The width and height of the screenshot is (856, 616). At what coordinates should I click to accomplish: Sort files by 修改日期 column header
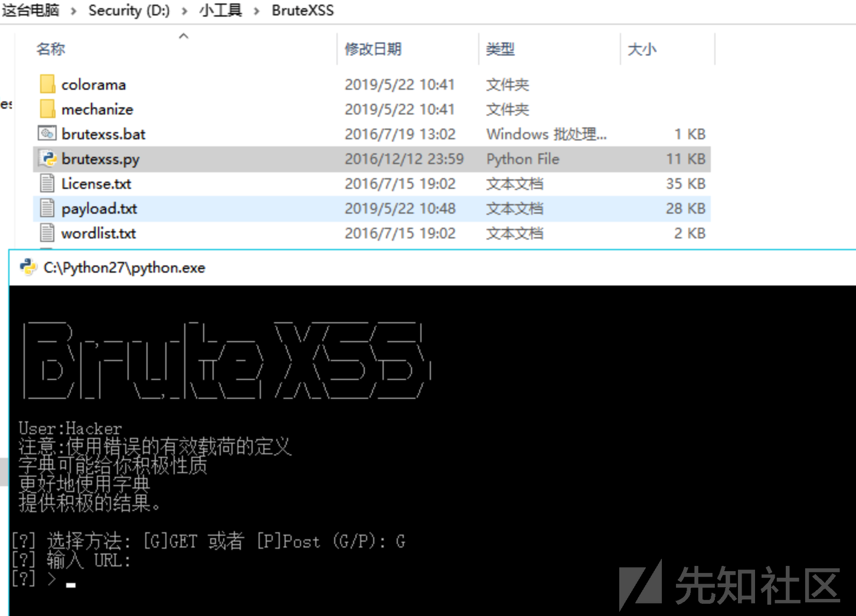[x=373, y=49]
